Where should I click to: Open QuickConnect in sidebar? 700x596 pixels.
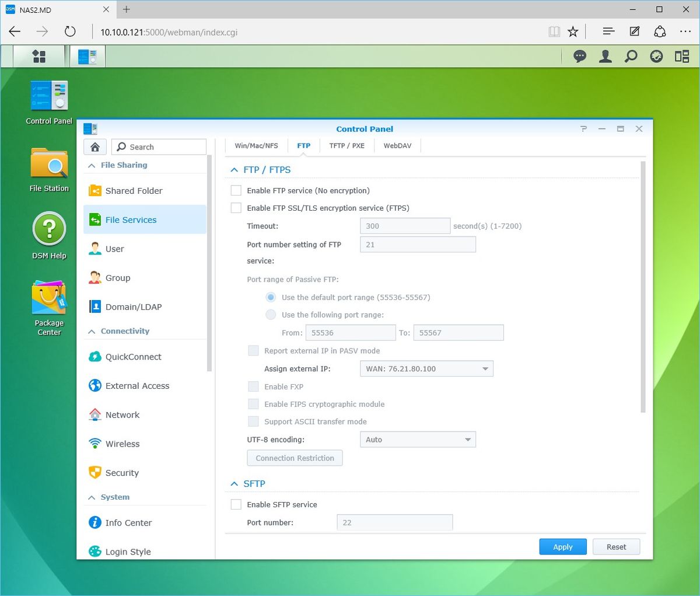tap(145, 357)
